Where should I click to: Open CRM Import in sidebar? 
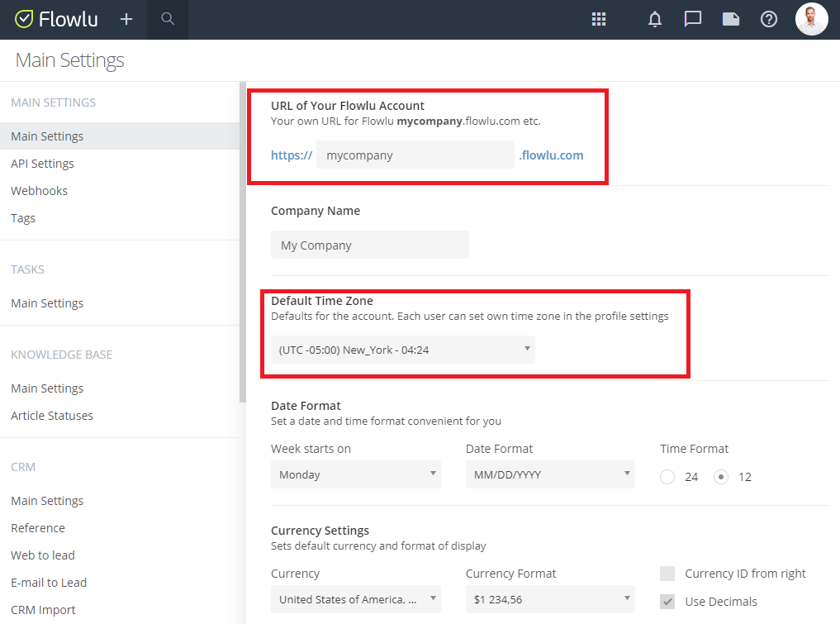(x=44, y=610)
